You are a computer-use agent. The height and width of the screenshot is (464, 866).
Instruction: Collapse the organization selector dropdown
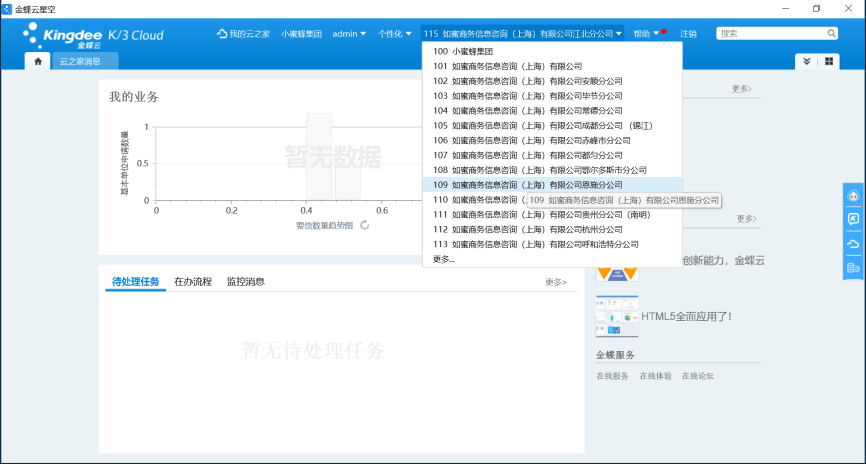(522, 34)
